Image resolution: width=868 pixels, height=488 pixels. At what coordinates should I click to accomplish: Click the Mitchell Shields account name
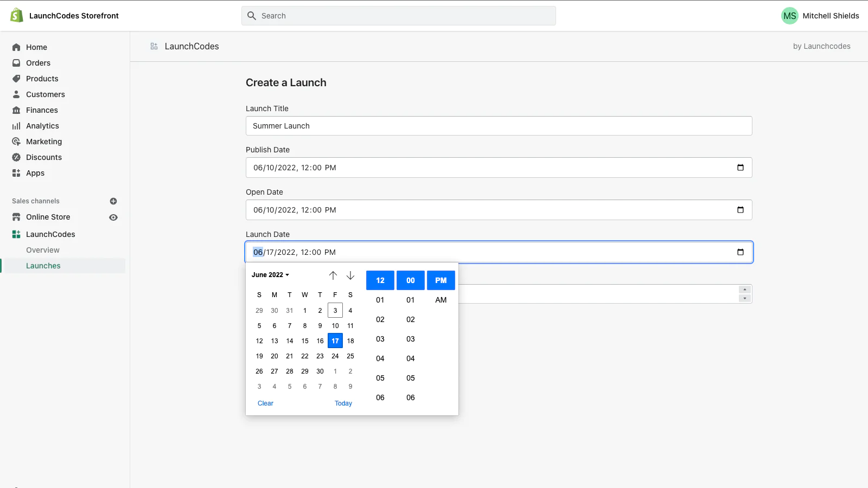click(x=831, y=16)
